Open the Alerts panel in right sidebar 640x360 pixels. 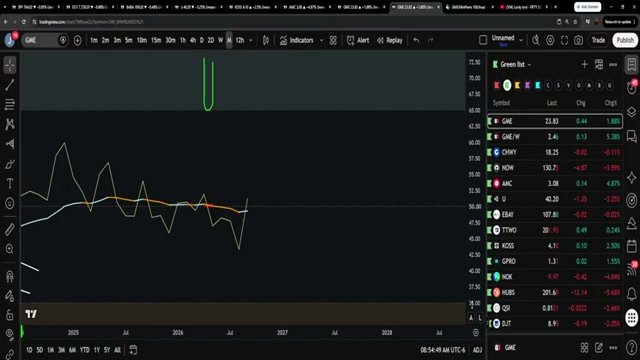[631, 87]
